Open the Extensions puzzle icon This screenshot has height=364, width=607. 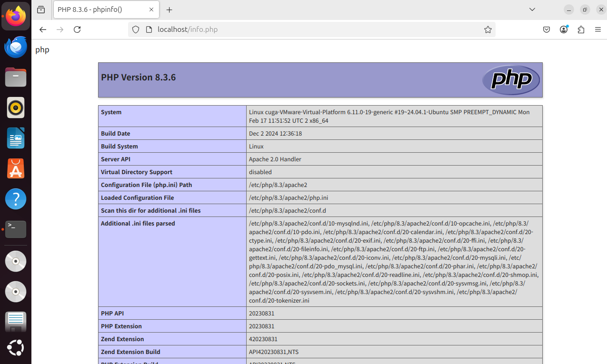[581, 30]
